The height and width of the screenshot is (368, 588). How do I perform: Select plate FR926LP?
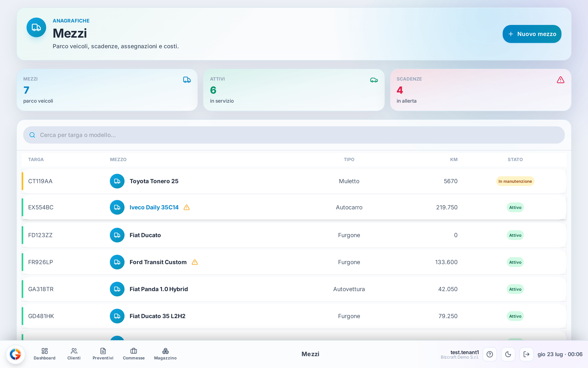41,262
